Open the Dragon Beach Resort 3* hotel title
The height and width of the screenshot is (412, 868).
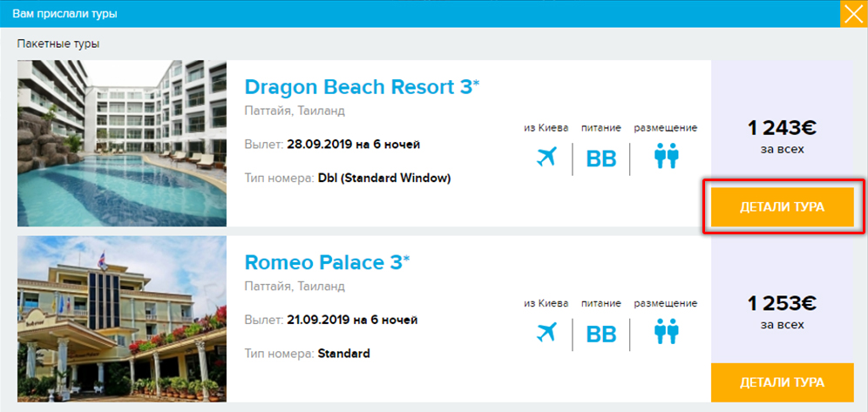362,87
